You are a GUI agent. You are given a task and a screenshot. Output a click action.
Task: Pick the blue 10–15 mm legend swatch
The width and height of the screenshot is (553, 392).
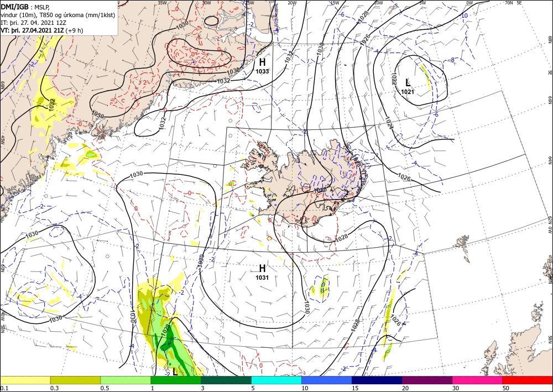click(x=327, y=380)
